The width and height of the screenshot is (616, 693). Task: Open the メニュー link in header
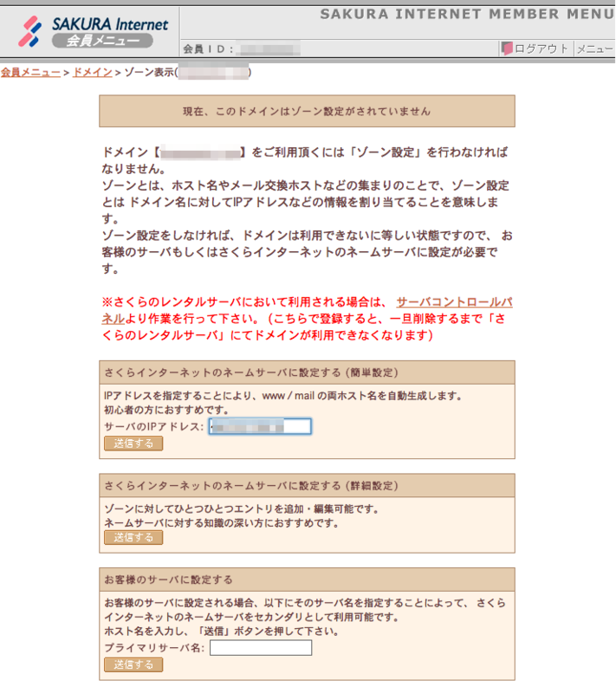pos(595,49)
